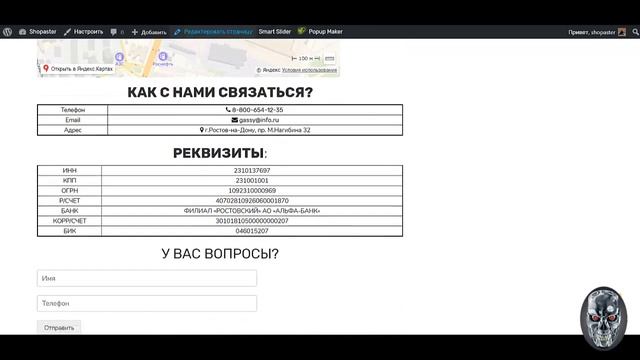Image resolution: width=640 pixels, height=360 pixels.
Task: Select the Р/СЧЕТ account number
Action: pos(252,201)
